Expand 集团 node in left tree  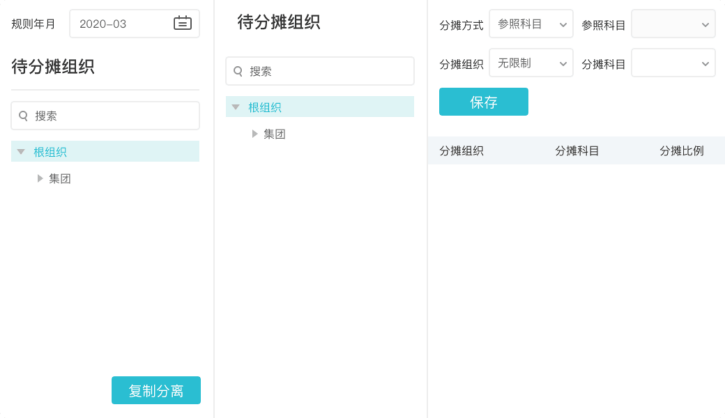(40, 179)
